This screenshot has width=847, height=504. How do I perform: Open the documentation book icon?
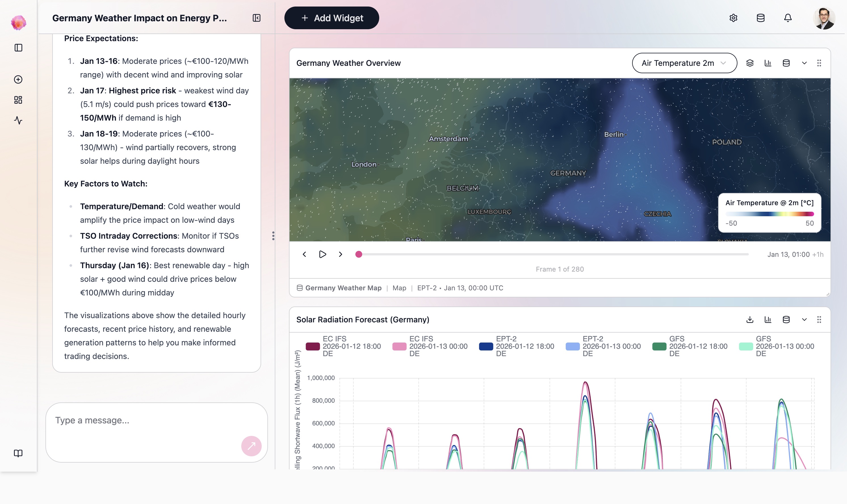point(18,453)
